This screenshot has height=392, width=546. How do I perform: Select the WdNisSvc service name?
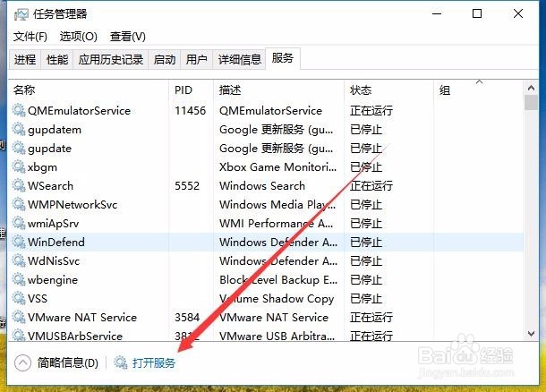coord(54,260)
